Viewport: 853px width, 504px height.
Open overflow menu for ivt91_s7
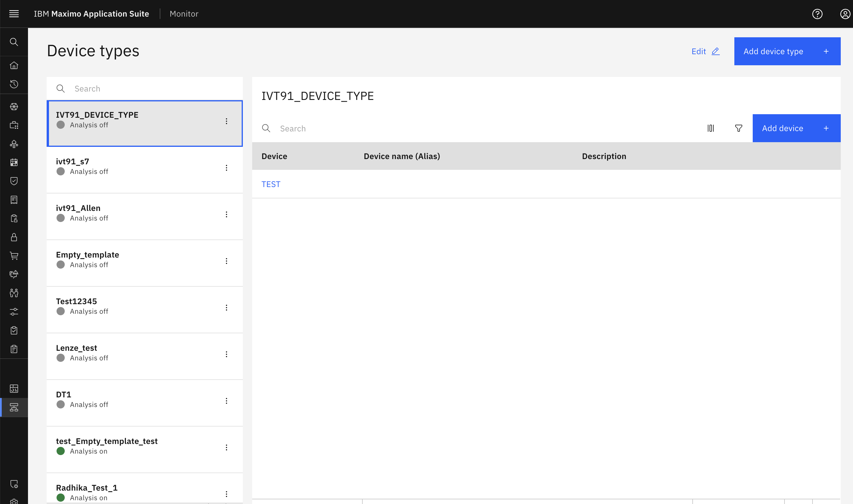pyautogui.click(x=226, y=168)
